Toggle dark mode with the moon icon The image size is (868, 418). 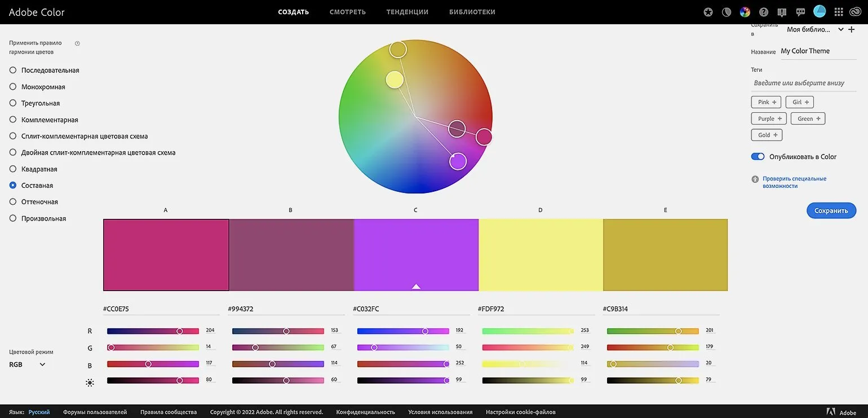point(727,12)
